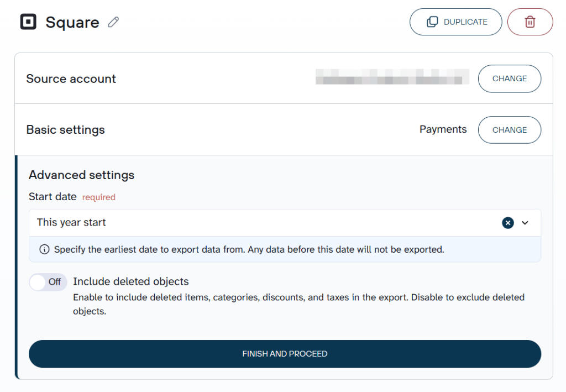This screenshot has width=566, height=392.
Task: Open the Basic settings section
Action: (66, 130)
